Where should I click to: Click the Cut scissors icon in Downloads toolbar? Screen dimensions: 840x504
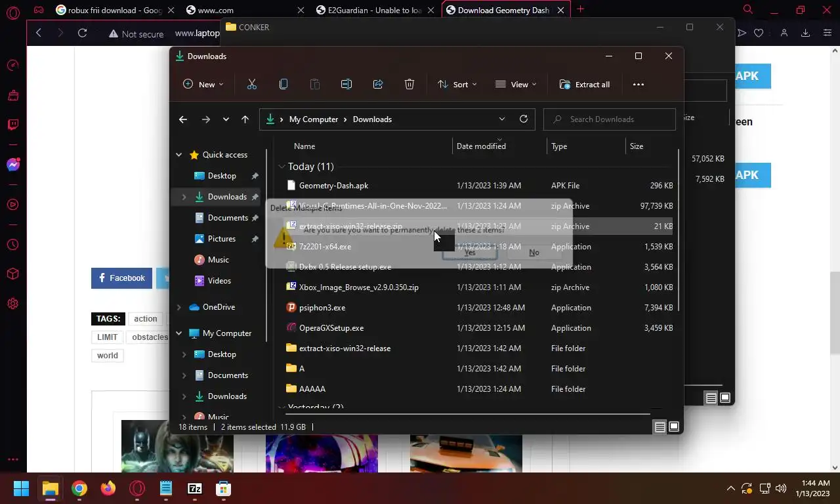251,84
